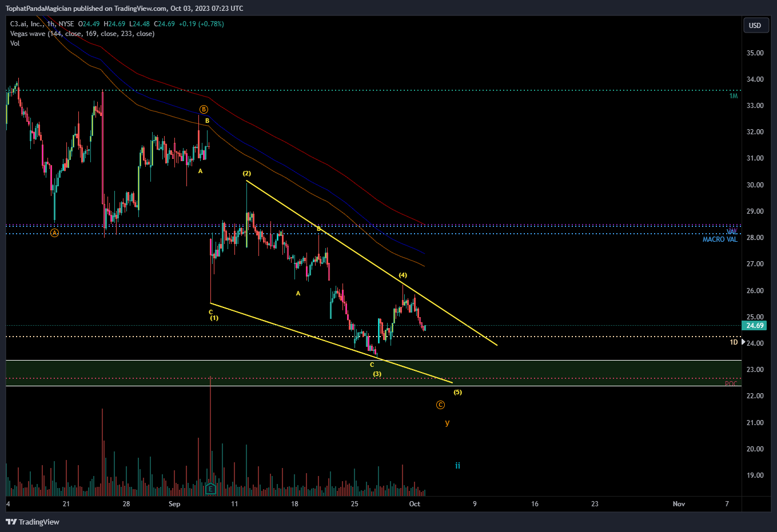
Task: Click the 30.00 price axis label
Action: coord(755,185)
